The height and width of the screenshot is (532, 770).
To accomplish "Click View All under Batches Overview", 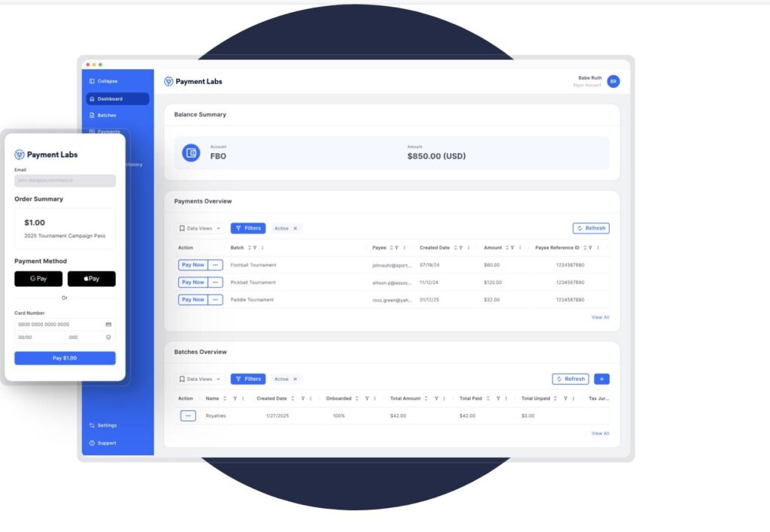I will click(600, 434).
